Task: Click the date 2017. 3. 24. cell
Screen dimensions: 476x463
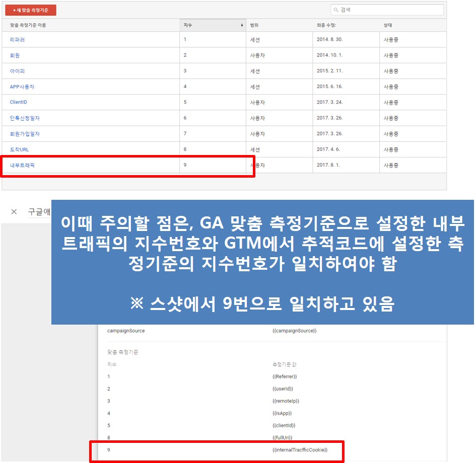Action: tap(330, 102)
